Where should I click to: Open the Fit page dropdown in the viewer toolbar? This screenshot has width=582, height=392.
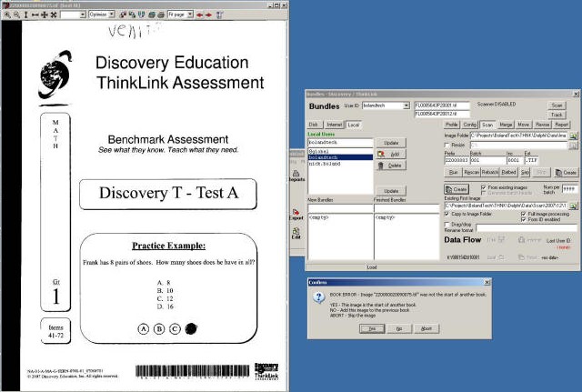(190, 15)
